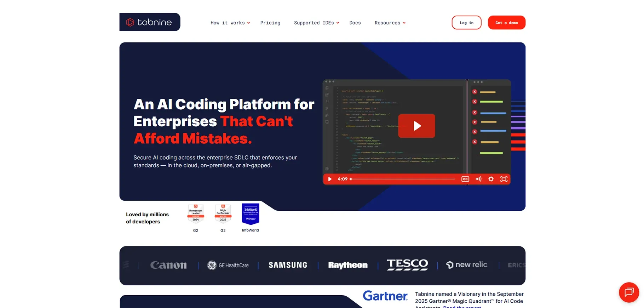
Task: Go to the Docs page
Action: click(355, 23)
